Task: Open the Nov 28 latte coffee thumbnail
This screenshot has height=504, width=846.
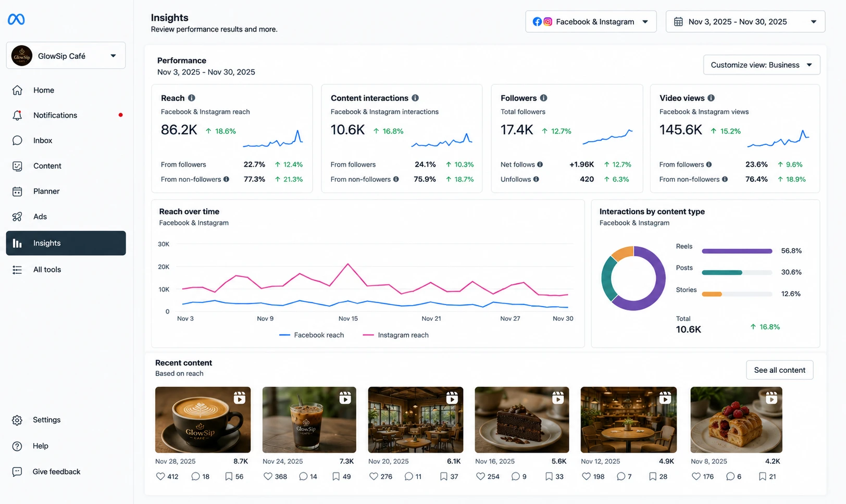Action: pos(203,420)
